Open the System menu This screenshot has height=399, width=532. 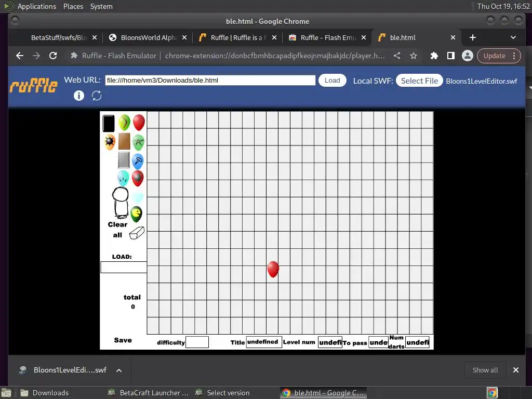(101, 6)
